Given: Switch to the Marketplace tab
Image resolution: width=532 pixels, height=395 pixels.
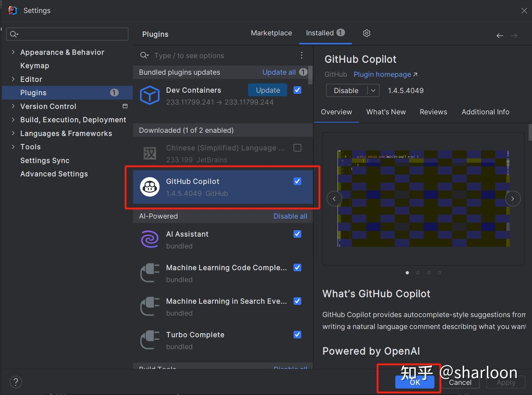Looking at the screenshot, I should pos(271,33).
